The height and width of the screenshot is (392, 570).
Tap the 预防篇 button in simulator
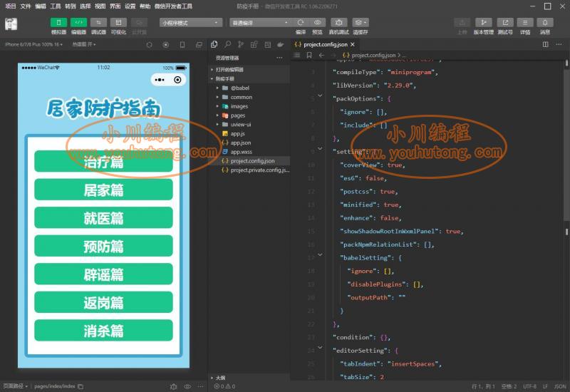click(103, 246)
